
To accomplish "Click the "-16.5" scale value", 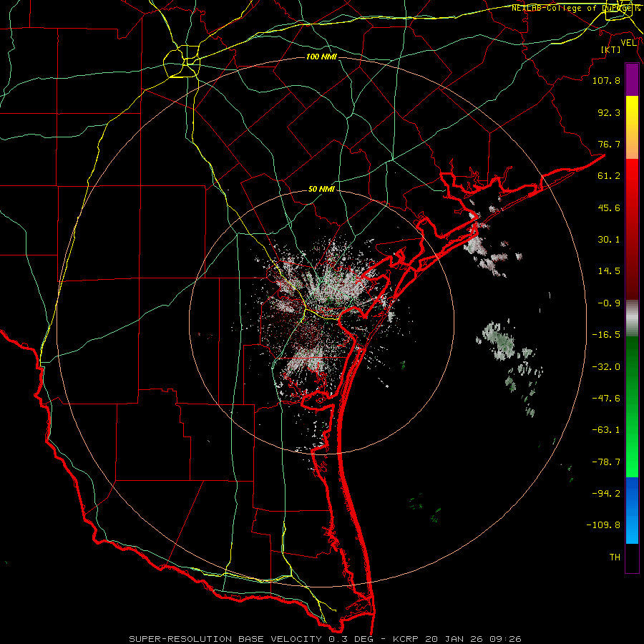I will pos(606,335).
